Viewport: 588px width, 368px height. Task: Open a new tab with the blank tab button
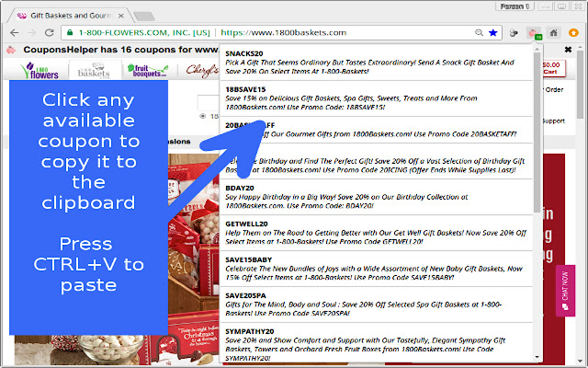(x=144, y=17)
